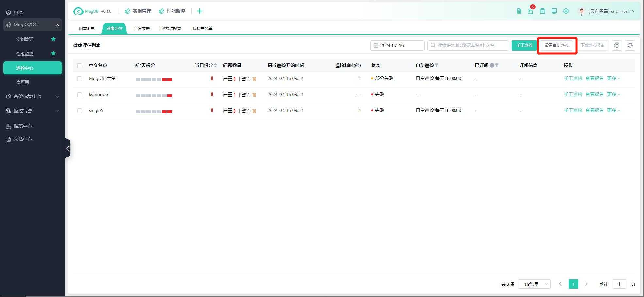Open the top bar settings gear icon
644x297 pixels.
(566, 11)
